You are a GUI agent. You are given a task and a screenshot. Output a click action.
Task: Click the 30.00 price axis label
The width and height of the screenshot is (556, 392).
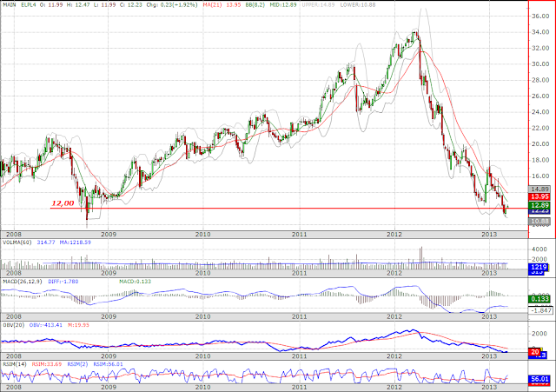(x=540, y=64)
